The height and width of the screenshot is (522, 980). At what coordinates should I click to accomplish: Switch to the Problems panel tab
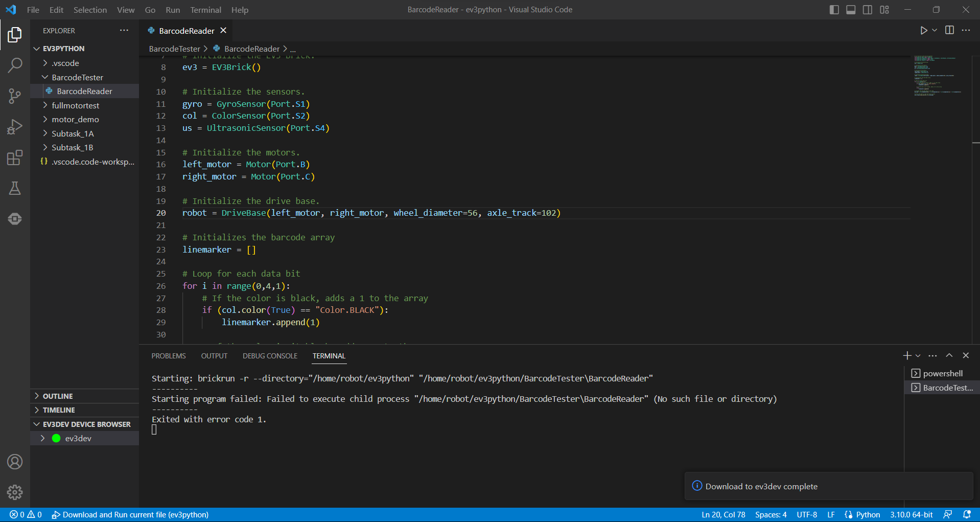169,356
